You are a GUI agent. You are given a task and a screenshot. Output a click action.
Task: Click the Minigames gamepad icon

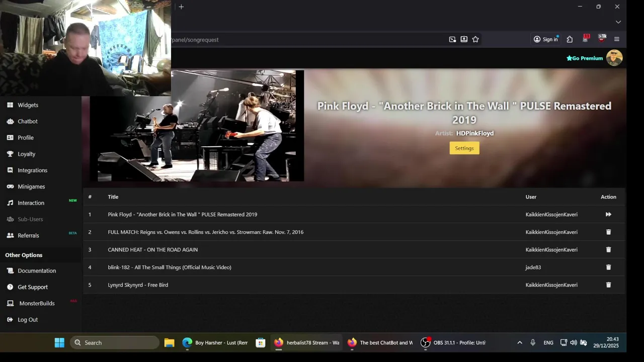pyautogui.click(x=10, y=187)
